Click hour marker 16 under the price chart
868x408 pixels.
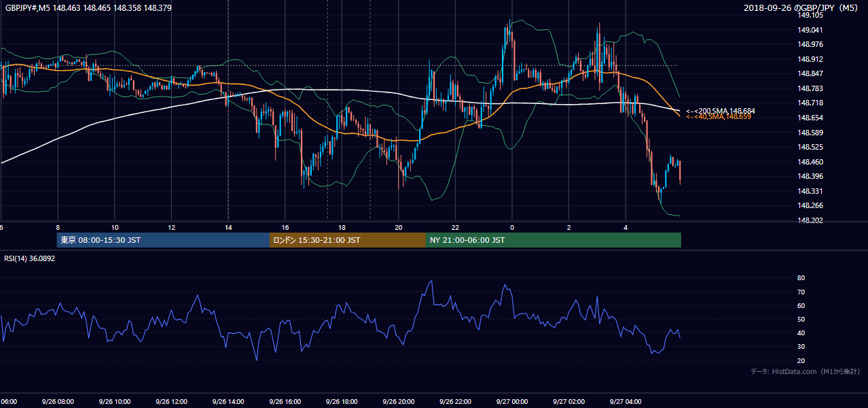coord(285,228)
